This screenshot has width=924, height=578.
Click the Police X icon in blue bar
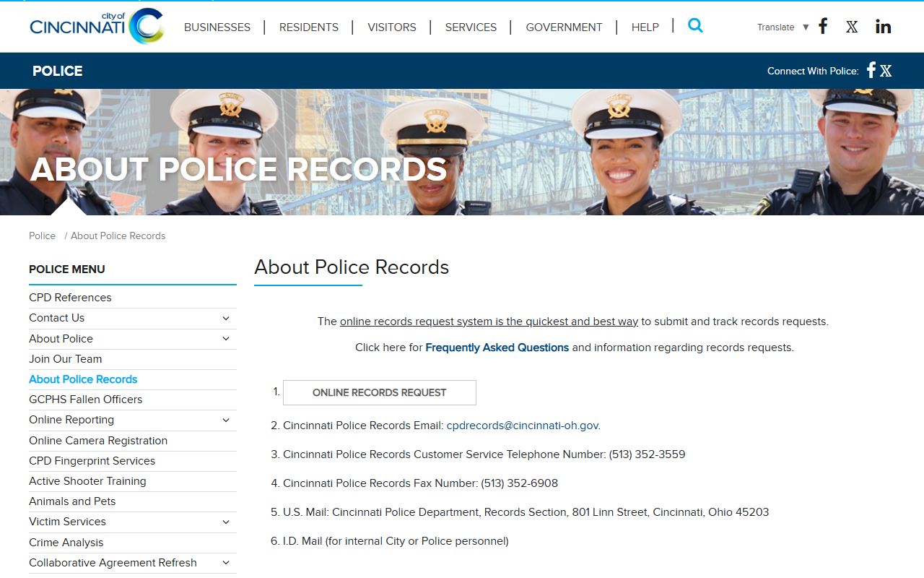(x=886, y=71)
